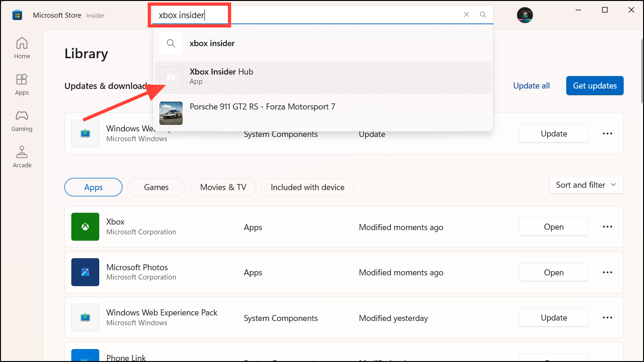Open more options for Microsoft Photos

(607, 273)
